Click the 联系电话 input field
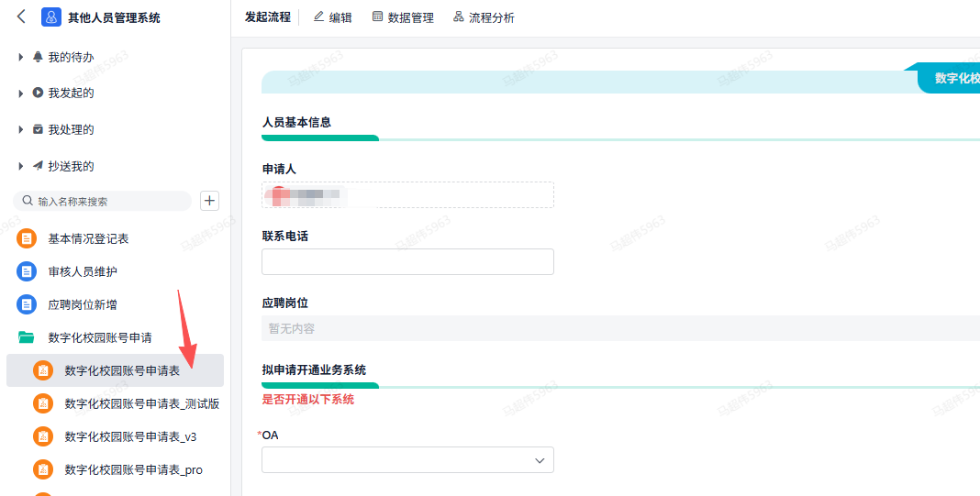The width and height of the screenshot is (980, 496). [x=407, y=262]
